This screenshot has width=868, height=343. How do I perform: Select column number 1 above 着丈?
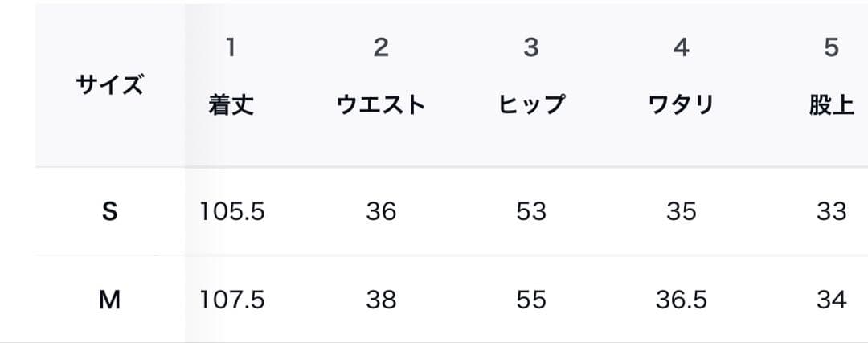click(x=231, y=48)
